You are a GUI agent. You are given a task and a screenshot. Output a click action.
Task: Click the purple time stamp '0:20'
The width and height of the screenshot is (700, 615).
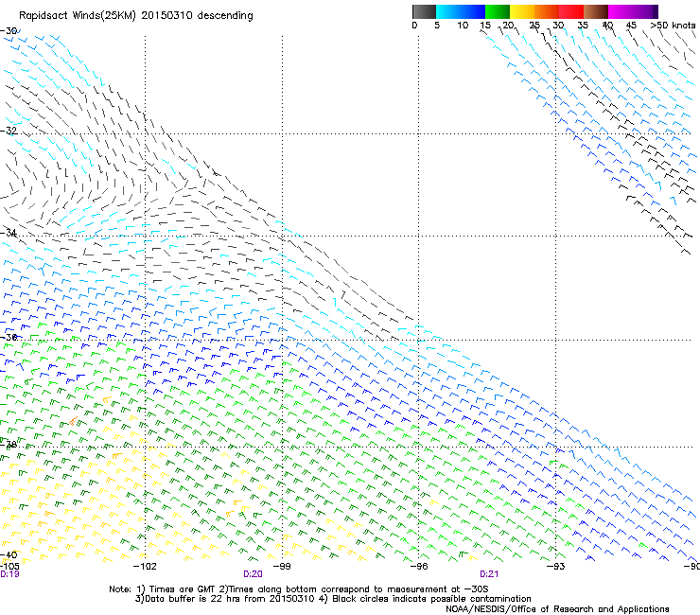pos(253,574)
